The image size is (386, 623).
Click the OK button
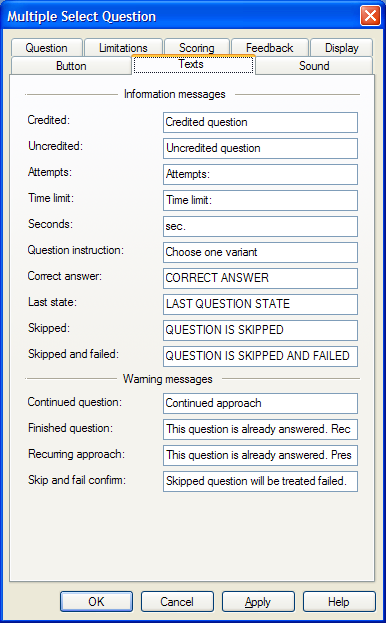(x=96, y=602)
